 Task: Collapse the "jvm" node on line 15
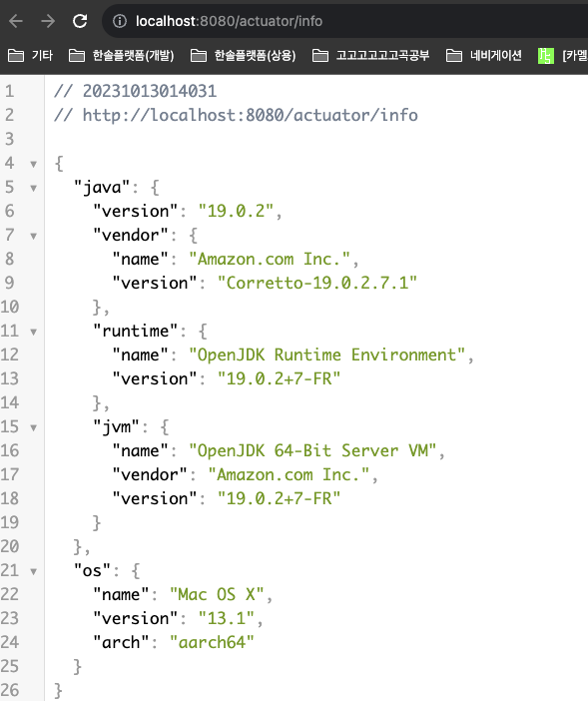point(34,427)
